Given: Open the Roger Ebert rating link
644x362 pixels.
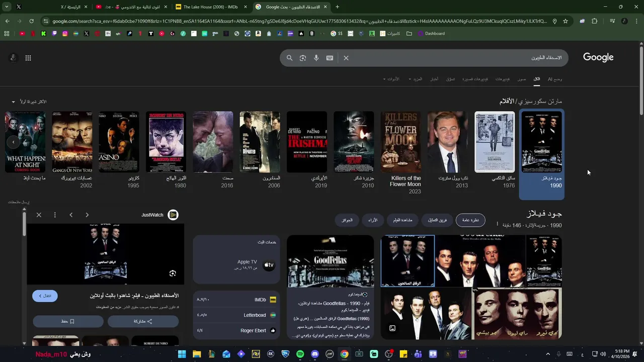Looking at the screenshot, I should point(236,330).
